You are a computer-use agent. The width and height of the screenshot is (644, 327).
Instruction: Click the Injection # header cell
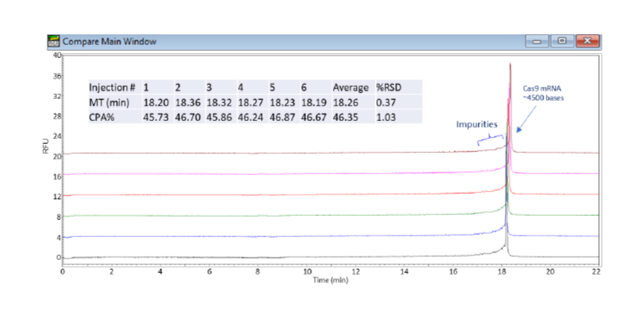tap(111, 87)
